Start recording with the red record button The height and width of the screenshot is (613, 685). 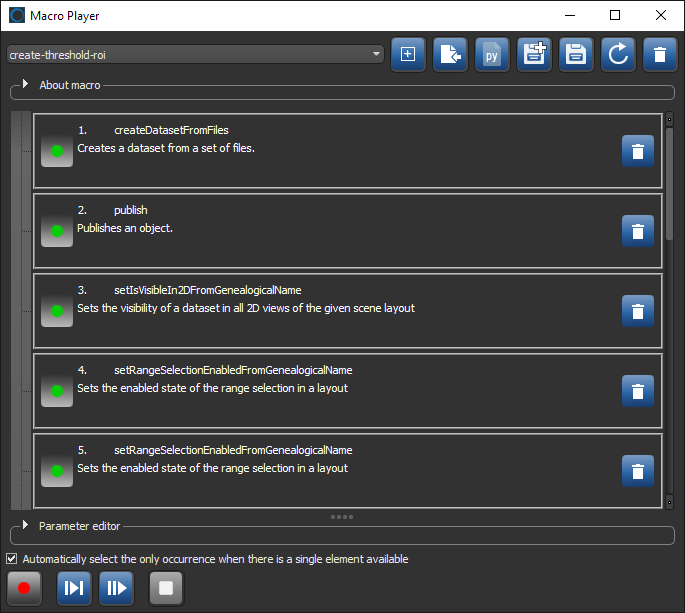24,588
